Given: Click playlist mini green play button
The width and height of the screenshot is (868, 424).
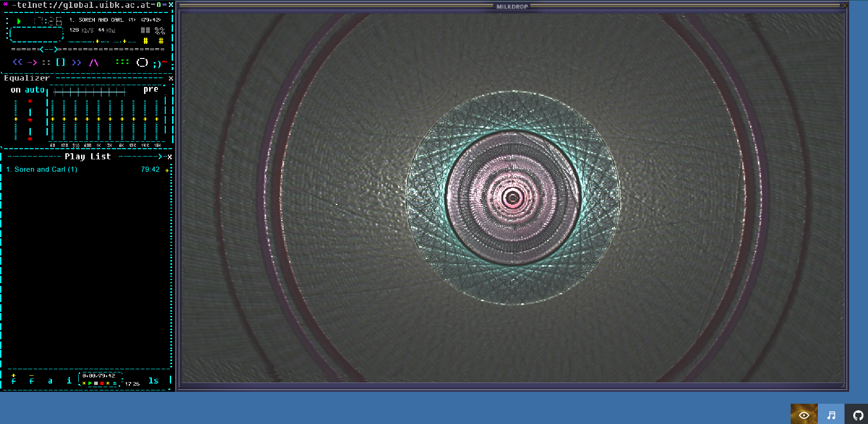Looking at the screenshot, I should pos(90,383).
